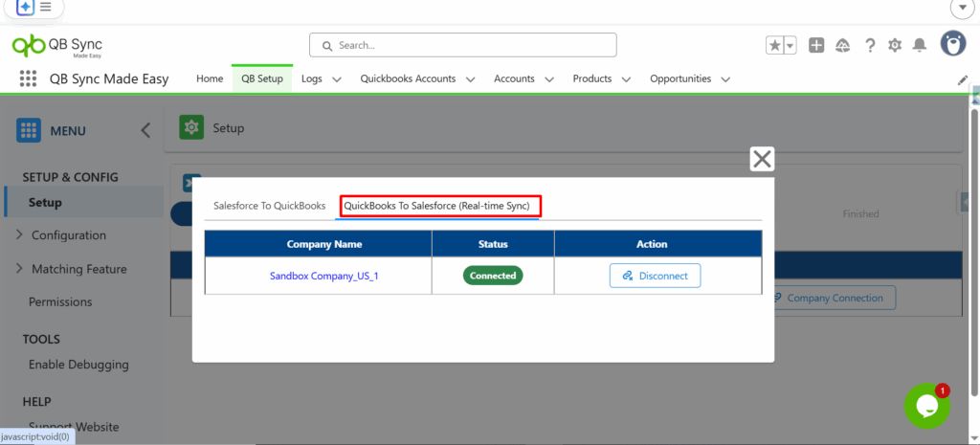Expand the Quickbooks Accounts dropdown chevron

pos(470,79)
